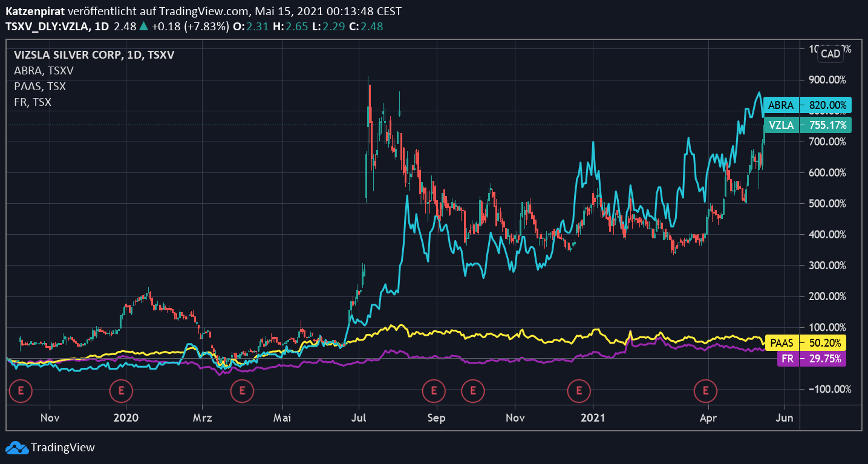Click the Jul time axis label

(x=359, y=417)
